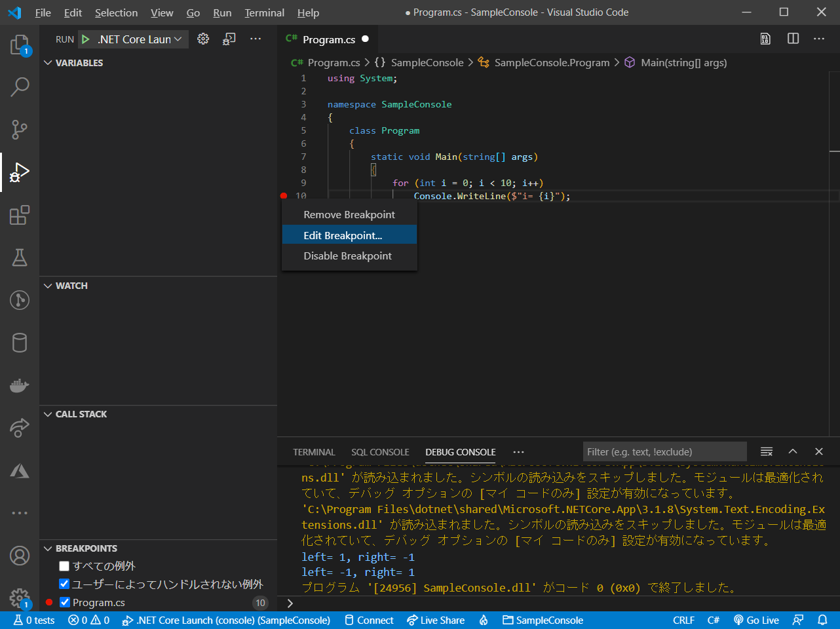The width and height of the screenshot is (840, 629).
Task: Open the Explorer view in activity bar
Action: point(20,45)
